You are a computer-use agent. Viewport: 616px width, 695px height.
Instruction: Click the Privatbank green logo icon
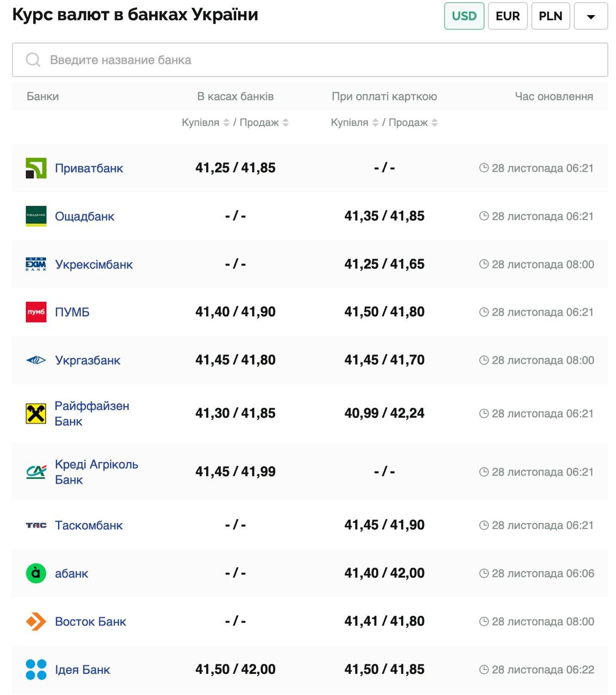coord(36,168)
